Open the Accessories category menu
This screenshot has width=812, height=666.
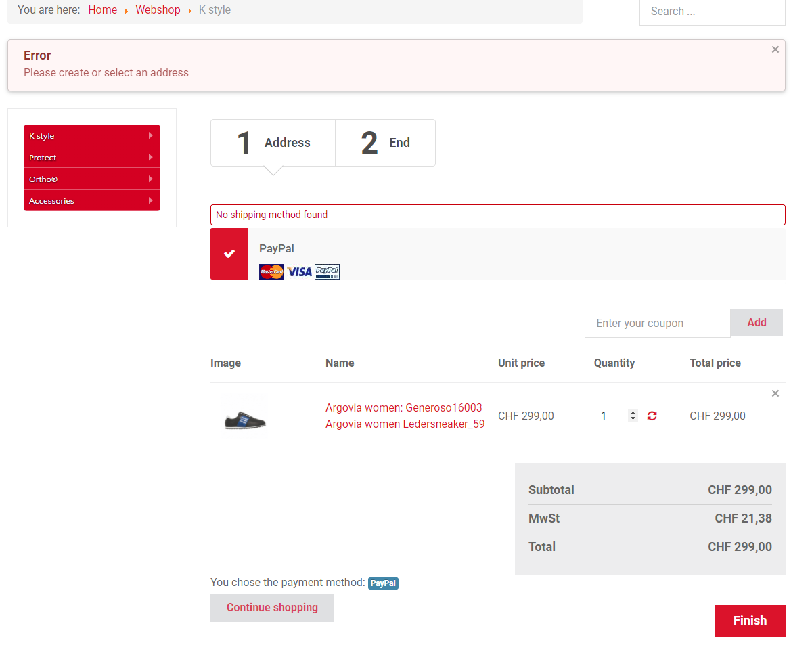click(x=92, y=200)
